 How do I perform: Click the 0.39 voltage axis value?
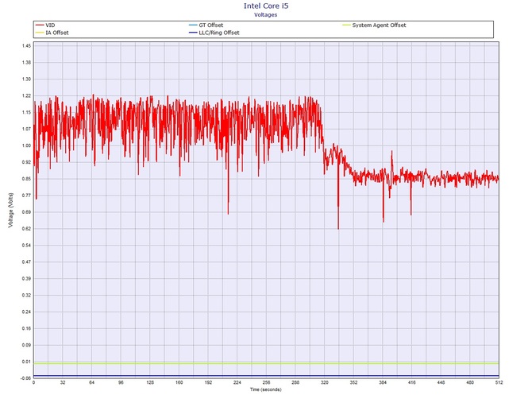click(x=26, y=278)
